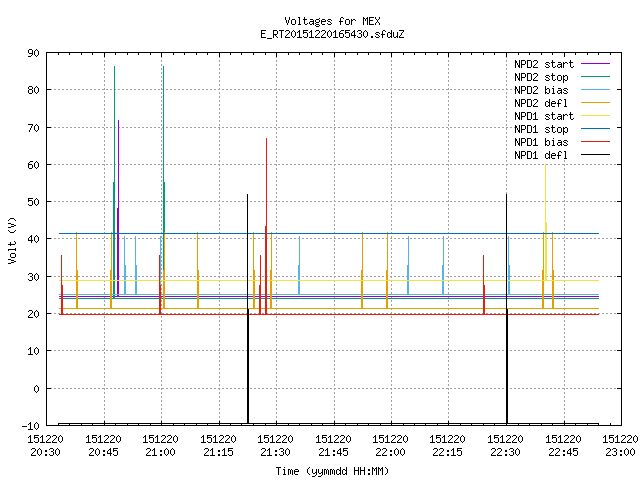The height and width of the screenshot is (480, 640).
Task: Click the 'NPD2 start' legend label
Action: coord(544,64)
